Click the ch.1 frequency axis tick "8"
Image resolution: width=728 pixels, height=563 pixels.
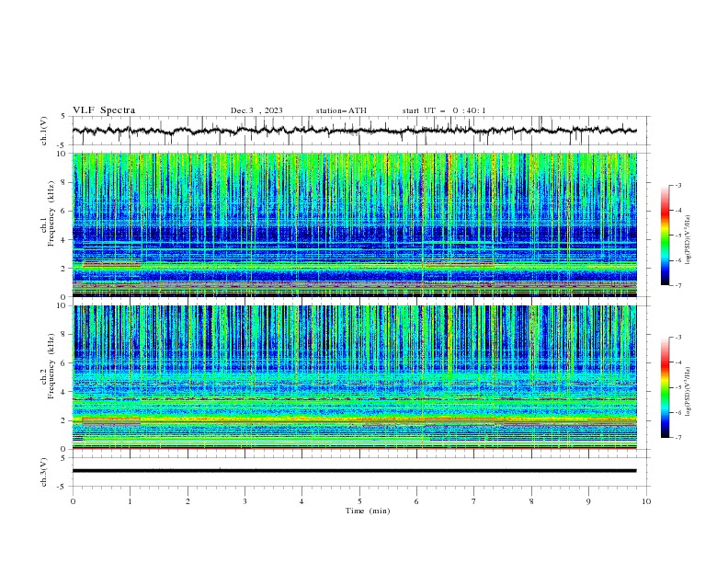(63, 182)
